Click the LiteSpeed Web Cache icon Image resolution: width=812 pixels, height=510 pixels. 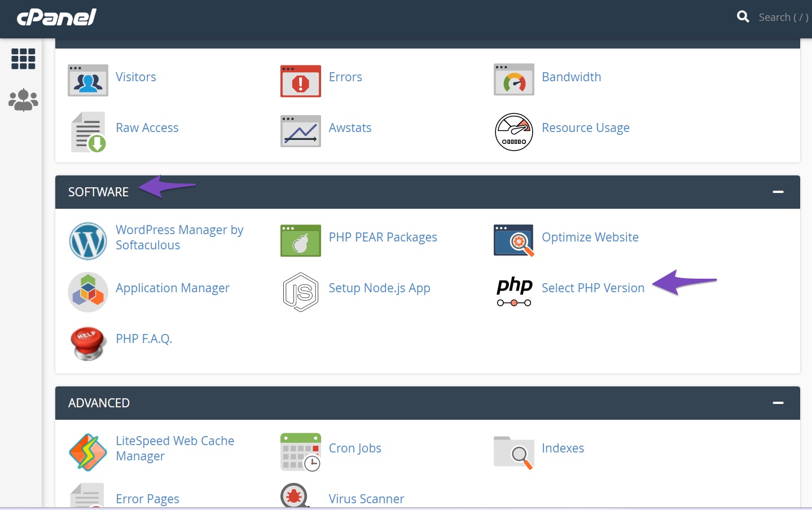pyautogui.click(x=88, y=452)
